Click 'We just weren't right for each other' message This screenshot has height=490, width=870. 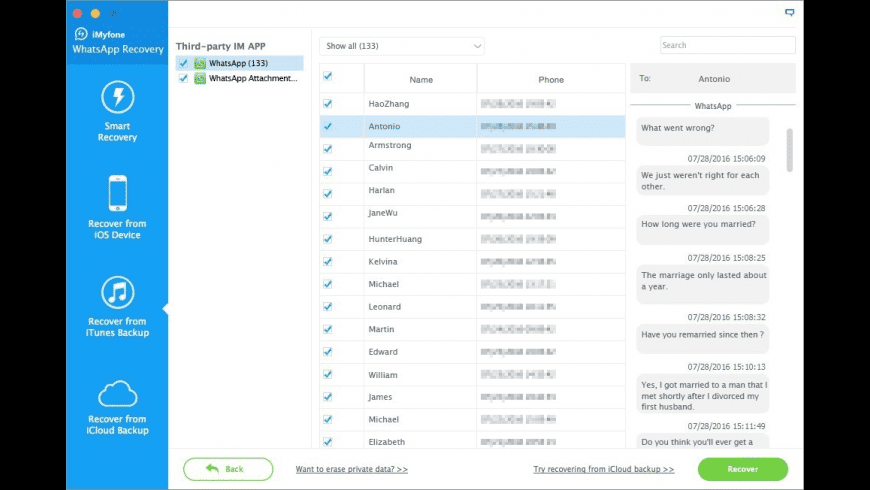click(702, 180)
